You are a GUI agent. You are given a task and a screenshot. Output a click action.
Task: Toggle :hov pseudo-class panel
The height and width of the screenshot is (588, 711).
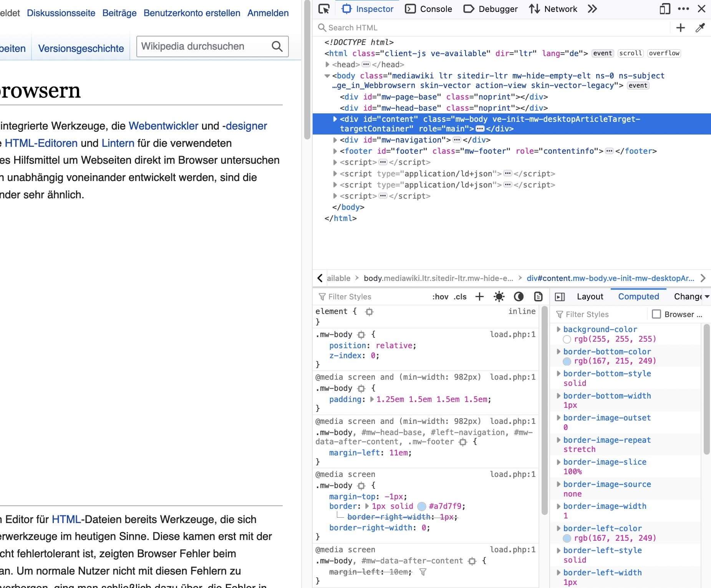tap(440, 297)
